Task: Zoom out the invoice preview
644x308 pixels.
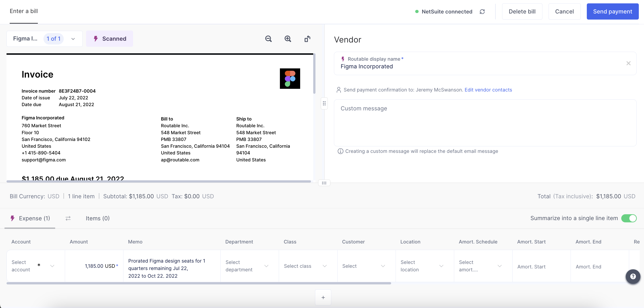Action: click(268, 39)
